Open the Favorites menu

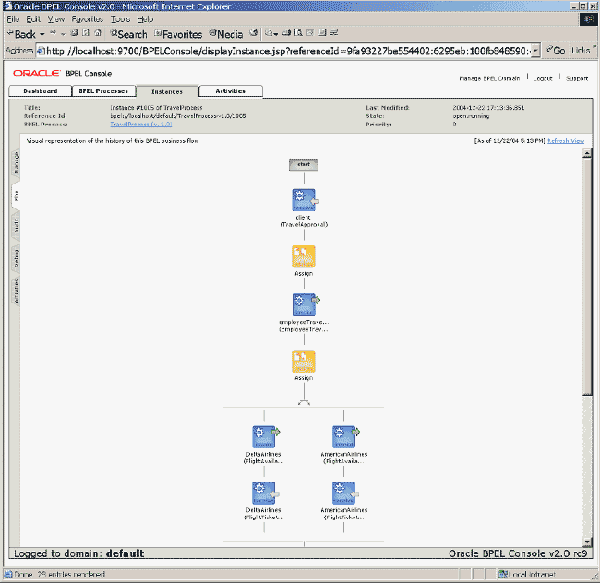(x=87, y=19)
